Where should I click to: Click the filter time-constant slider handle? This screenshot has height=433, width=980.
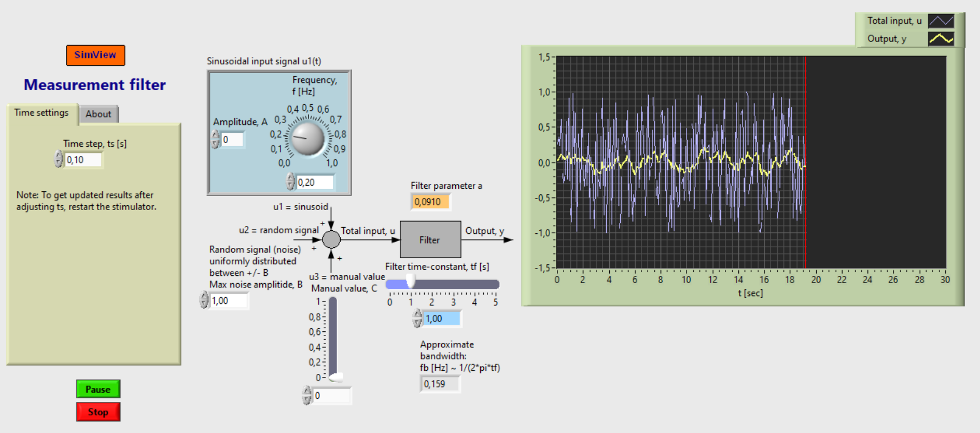coord(411,282)
